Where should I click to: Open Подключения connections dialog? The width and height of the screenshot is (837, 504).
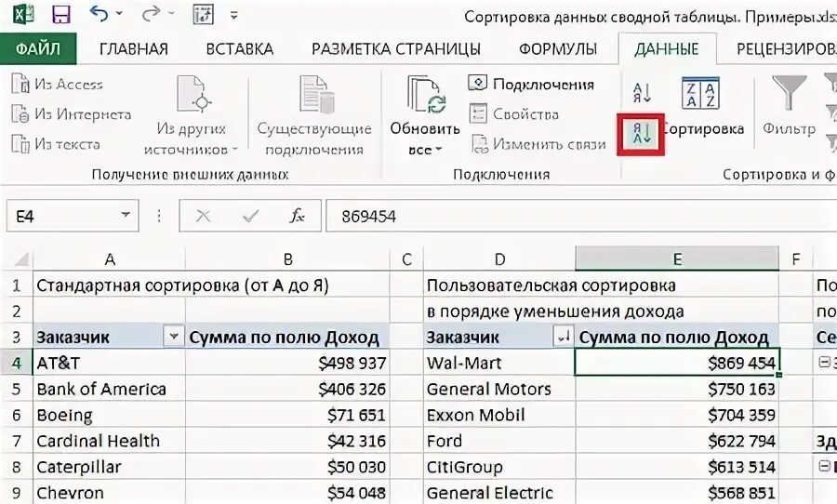tap(531, 84)
